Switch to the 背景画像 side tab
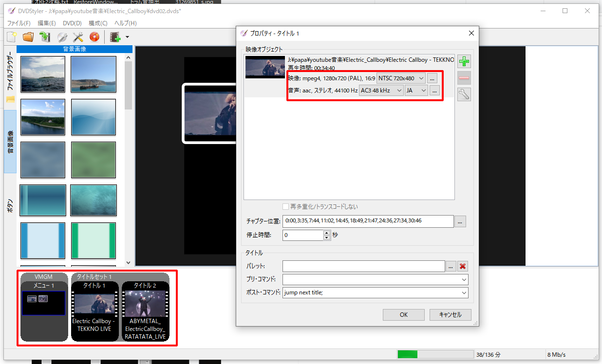 point(10,142)
